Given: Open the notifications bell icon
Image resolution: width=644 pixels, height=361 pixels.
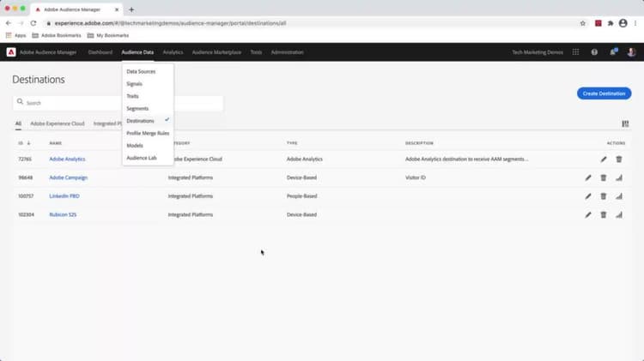Looking at the screenshot, I should click(613, 51).
